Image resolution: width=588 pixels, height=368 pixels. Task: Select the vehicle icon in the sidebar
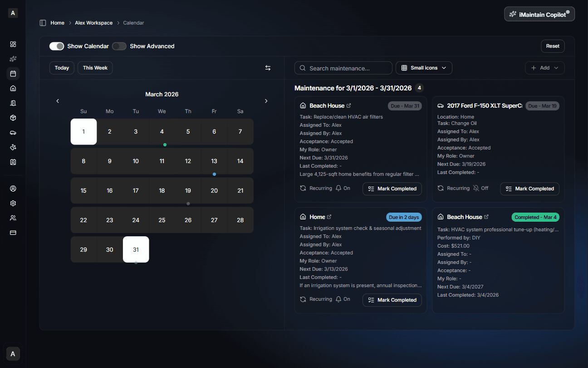(x=13, y=132)
